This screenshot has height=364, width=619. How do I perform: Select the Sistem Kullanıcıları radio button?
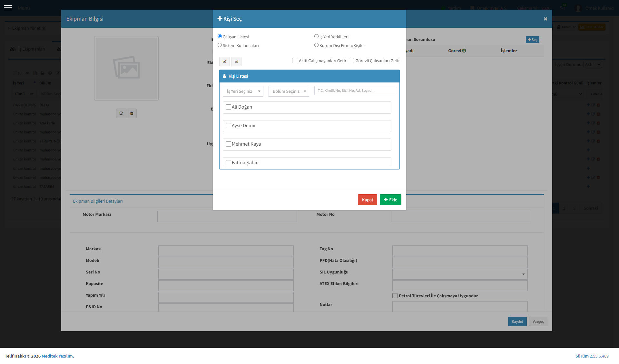220,45
